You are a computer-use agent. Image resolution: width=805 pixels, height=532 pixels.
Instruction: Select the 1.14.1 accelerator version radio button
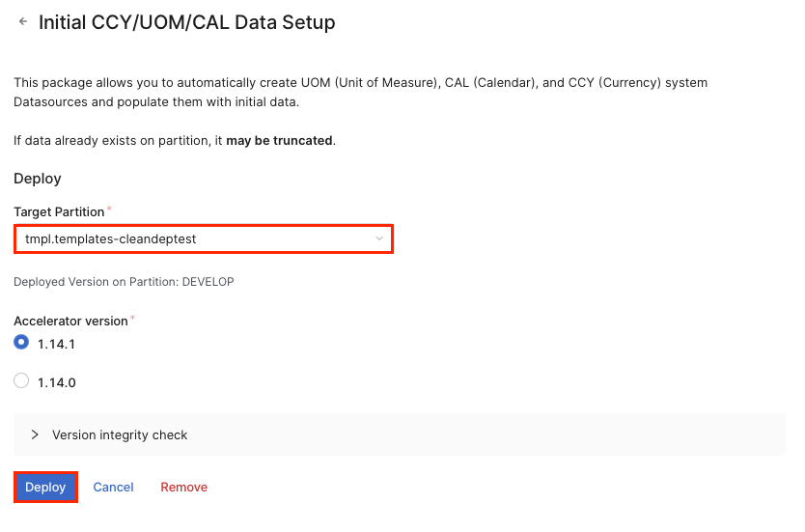[21, 343]
